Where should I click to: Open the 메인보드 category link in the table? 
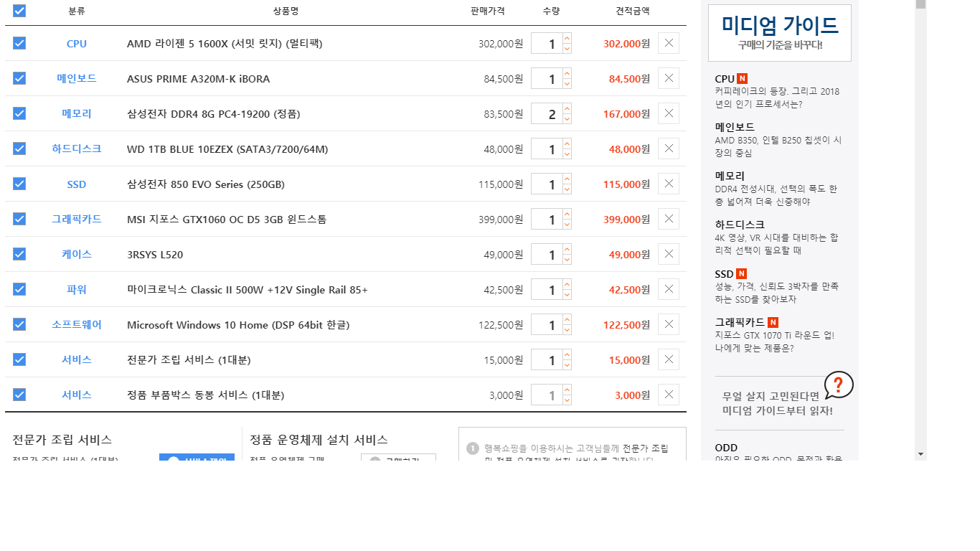(x=77, y=78)
